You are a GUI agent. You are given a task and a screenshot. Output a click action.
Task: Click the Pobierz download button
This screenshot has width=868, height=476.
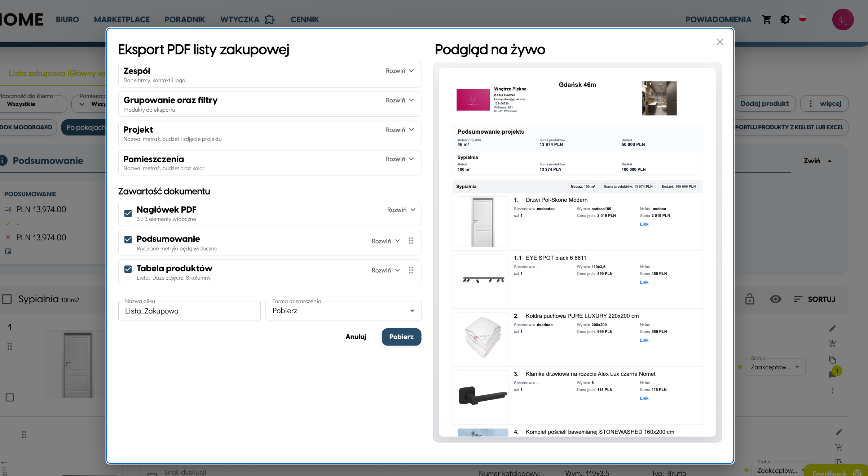pos(401,337)
